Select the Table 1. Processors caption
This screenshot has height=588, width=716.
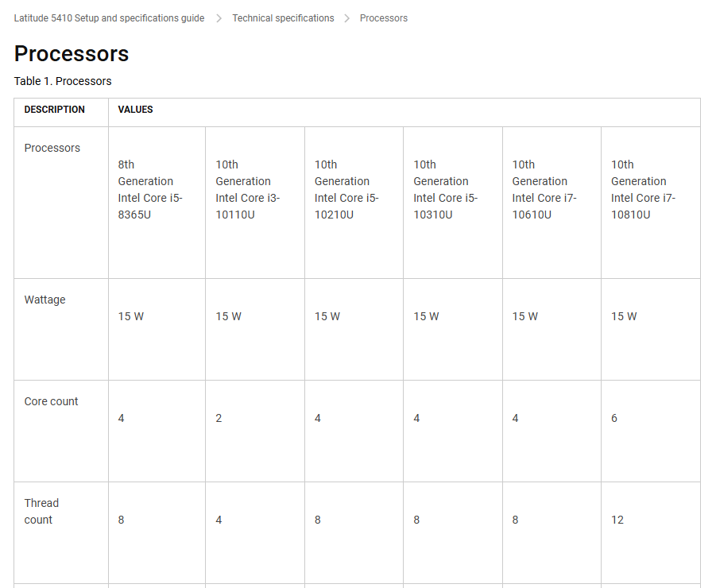(x=63, y=81)
